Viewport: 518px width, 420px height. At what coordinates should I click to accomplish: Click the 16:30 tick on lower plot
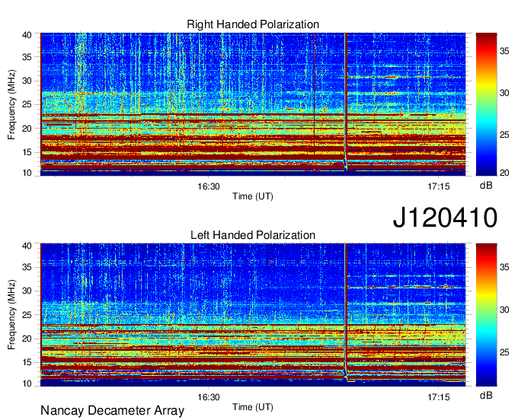coord(209,397)
